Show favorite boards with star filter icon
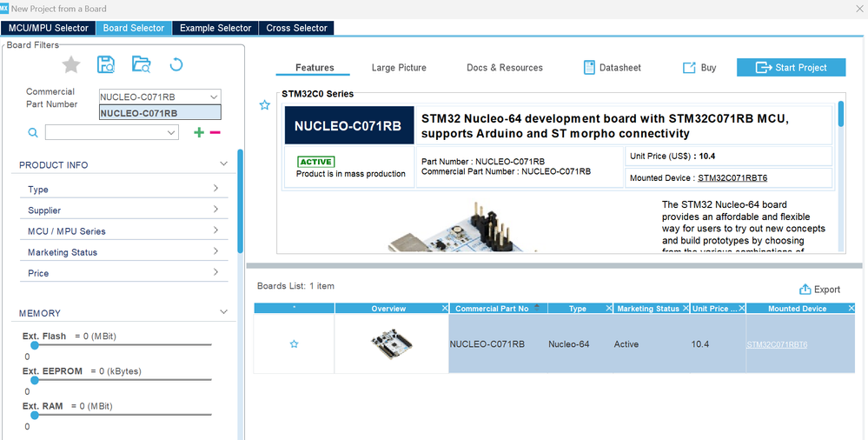 point(71,65)
